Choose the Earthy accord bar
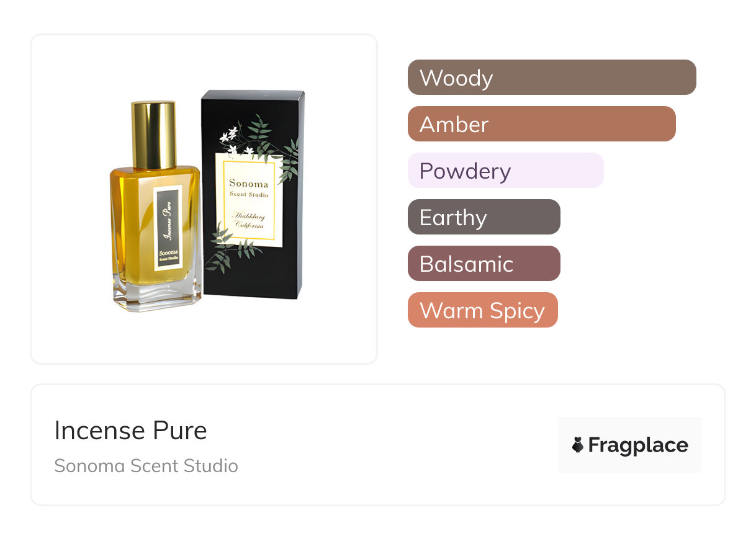This screenshot has height=536, width=756. pyautogui.click(x=484, y=217)
